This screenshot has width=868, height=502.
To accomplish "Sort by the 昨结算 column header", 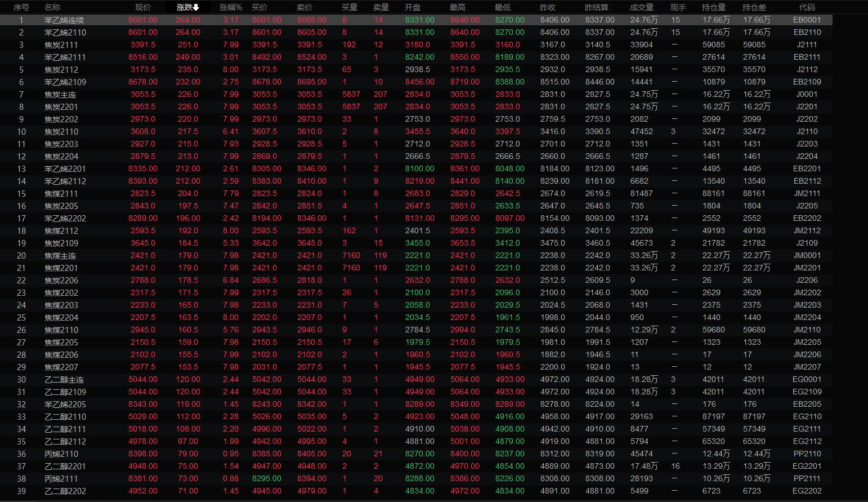I will tap(597, 7).
